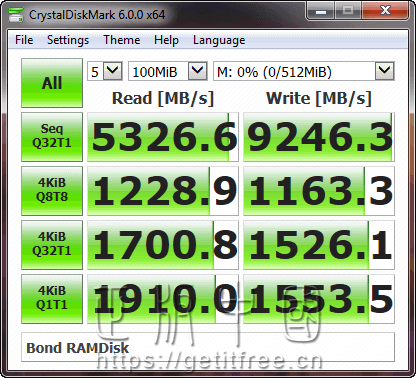Screen dimensions: 416x378
Task: Click the Seq read result 5326.6
Action: click(163, 137)
